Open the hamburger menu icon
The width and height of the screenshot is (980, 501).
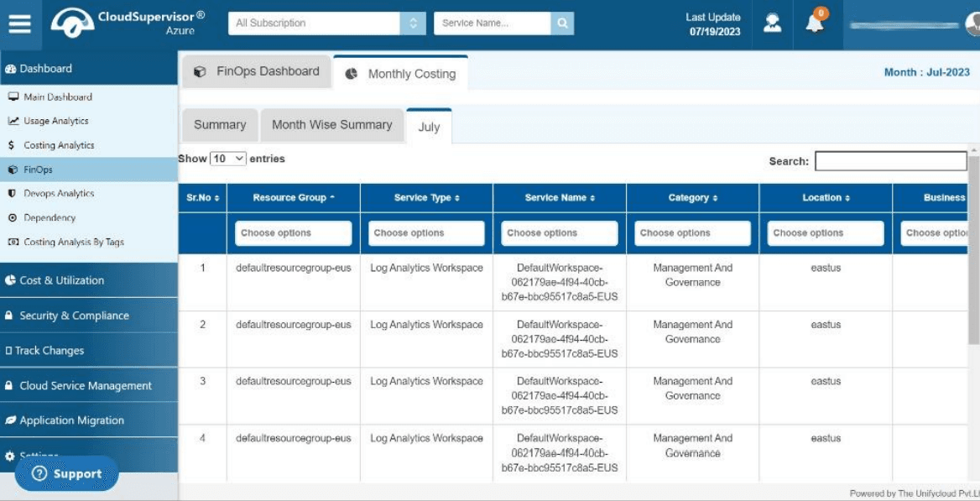[x=20, y=23]
